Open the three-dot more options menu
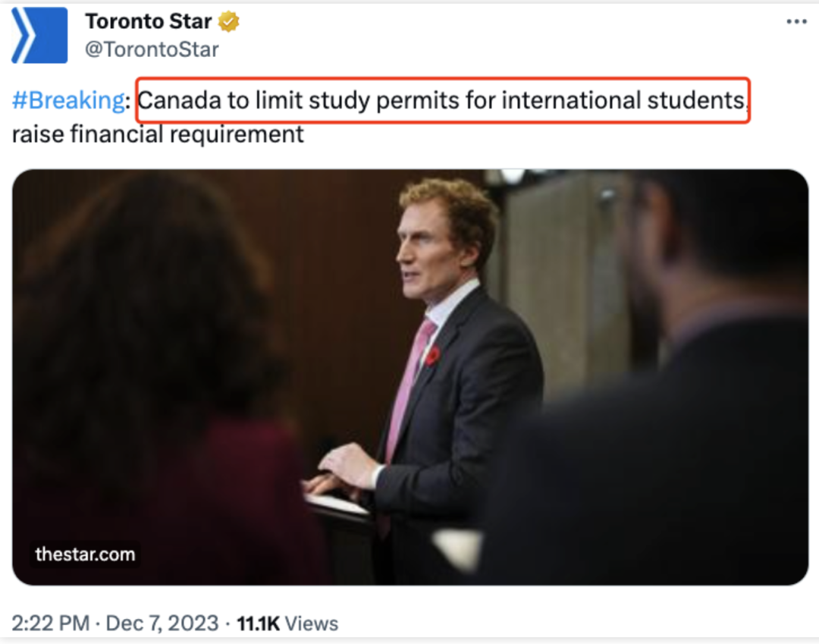The width and height of the screenshot is (819, 644). point(796,22)
